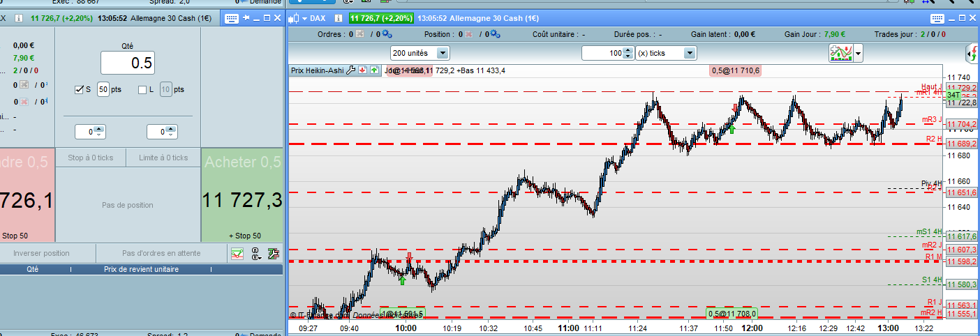
Task: Click Stop à 0 ticks button
Action: coord(91,158)
